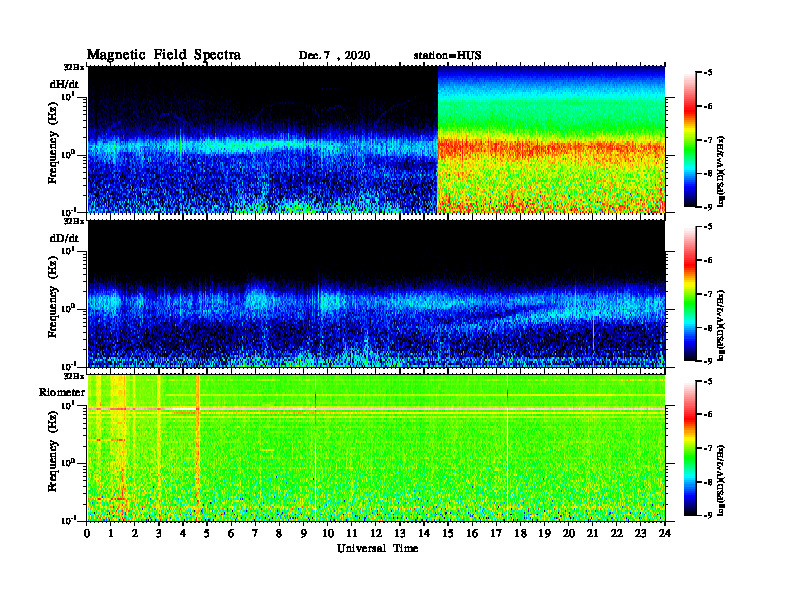Click hour tick label "10" on time axis
Viewport: 792px width, 612px height.
[327, 534]
